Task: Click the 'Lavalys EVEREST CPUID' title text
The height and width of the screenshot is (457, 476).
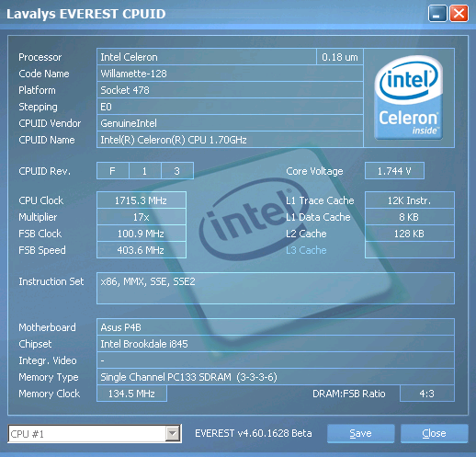Action: click(86, 14)
